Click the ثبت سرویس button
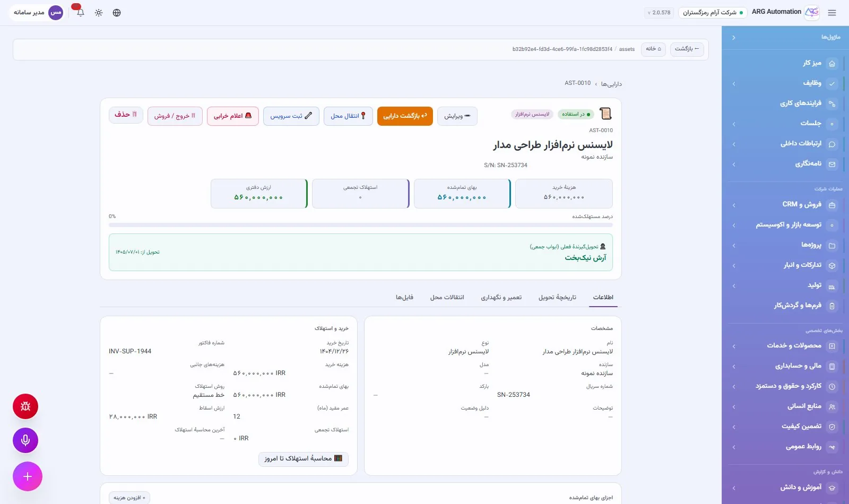 point(291,116)
